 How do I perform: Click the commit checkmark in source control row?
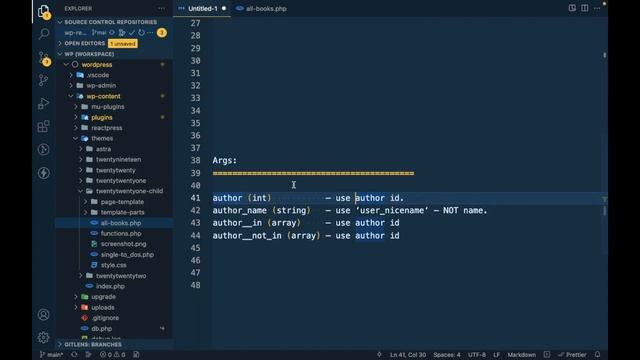[131, 33]
